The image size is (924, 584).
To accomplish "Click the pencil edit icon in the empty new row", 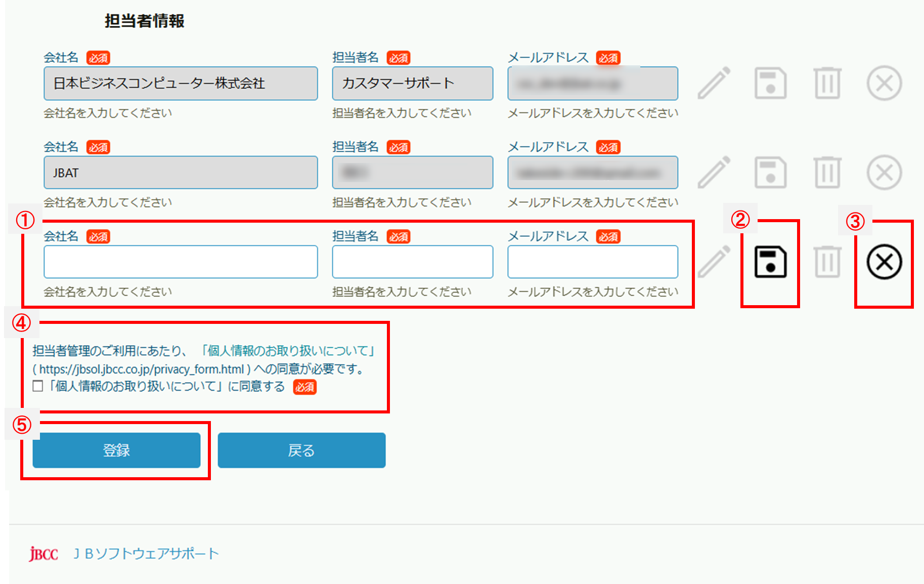I will [714, 262].
